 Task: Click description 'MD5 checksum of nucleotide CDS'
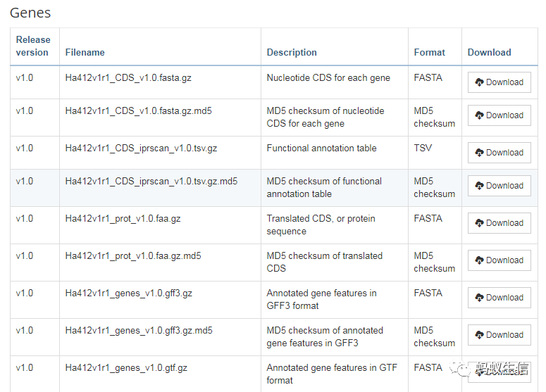[325, 118]
